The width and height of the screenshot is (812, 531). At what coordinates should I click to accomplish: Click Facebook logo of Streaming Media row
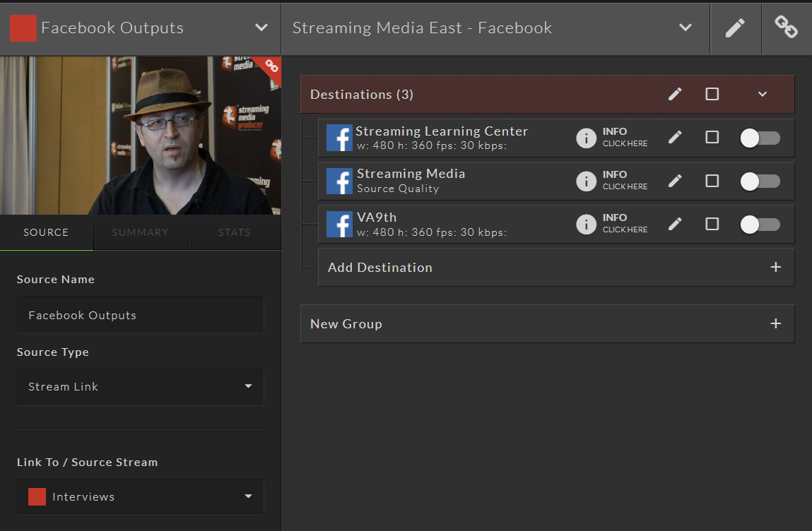(339, 181)
